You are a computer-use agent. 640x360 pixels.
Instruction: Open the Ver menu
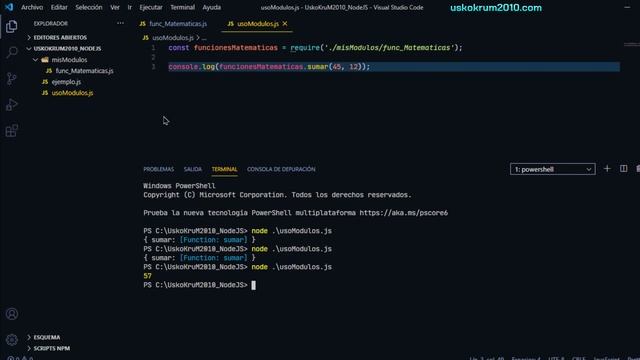pyautogui.click(x=115, y=7)
